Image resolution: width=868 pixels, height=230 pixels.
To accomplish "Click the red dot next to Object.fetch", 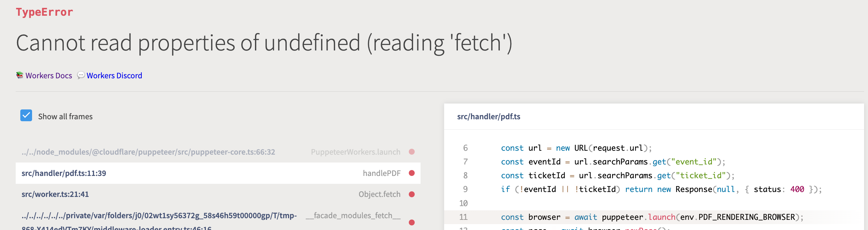I will [x=411, y=194].
